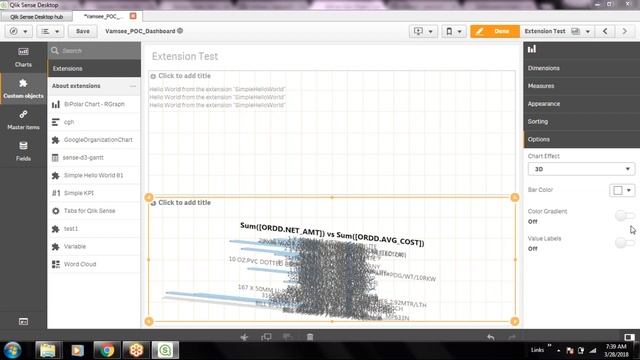Screen dimensions: 640x360
Task: Select the Simple KPI extension
Action: point(94,193)
